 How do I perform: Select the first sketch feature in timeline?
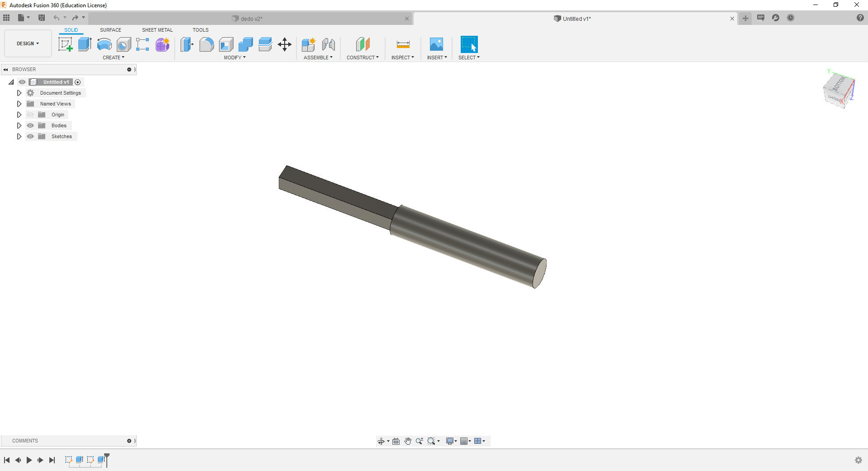68,460
